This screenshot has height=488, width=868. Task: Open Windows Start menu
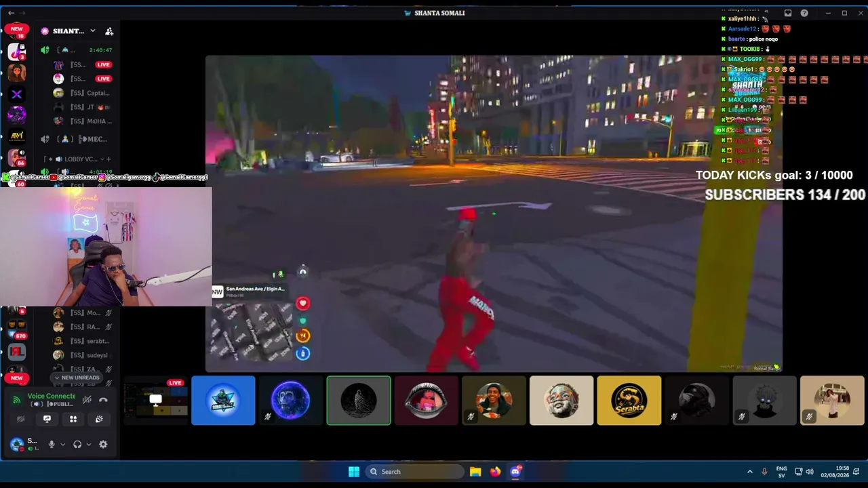pos(354,472)
